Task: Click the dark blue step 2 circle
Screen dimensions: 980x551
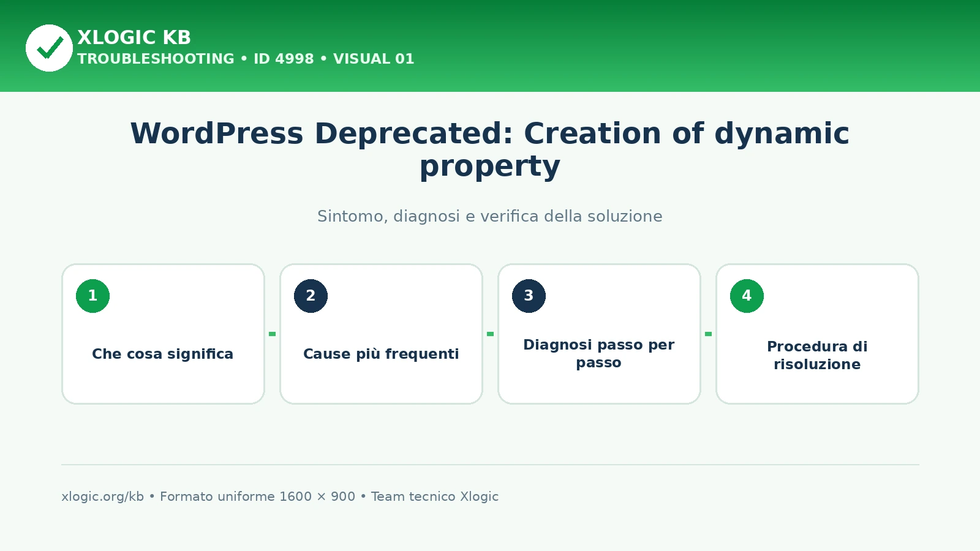Action: (x=311, y=296)
